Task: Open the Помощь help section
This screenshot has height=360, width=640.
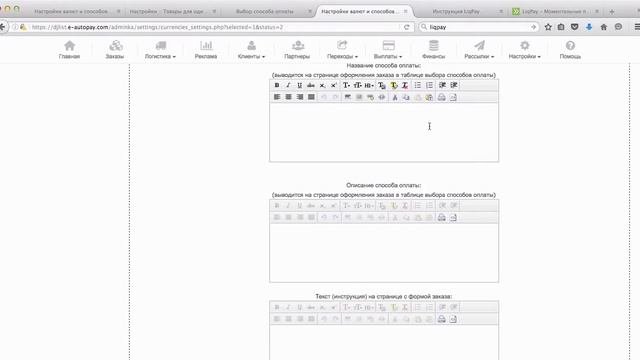Action: pos(570,50)
